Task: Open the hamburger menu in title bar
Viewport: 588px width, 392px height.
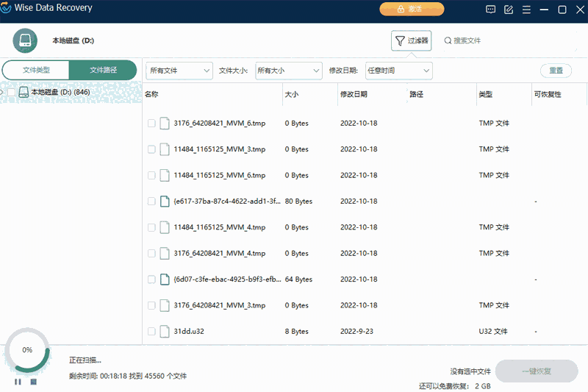Action: (x=526, y=10)
